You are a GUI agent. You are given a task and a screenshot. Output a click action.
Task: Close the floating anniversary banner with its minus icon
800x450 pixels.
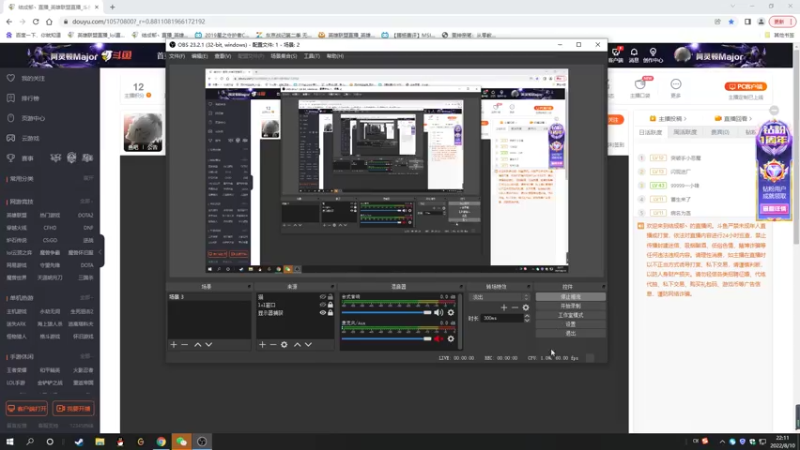(x=774, y=110)
